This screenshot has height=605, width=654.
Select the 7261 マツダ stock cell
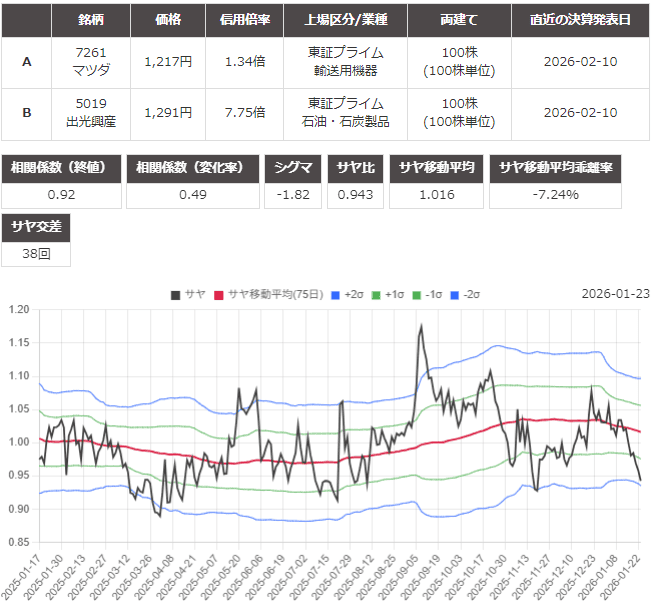point(90,62)
